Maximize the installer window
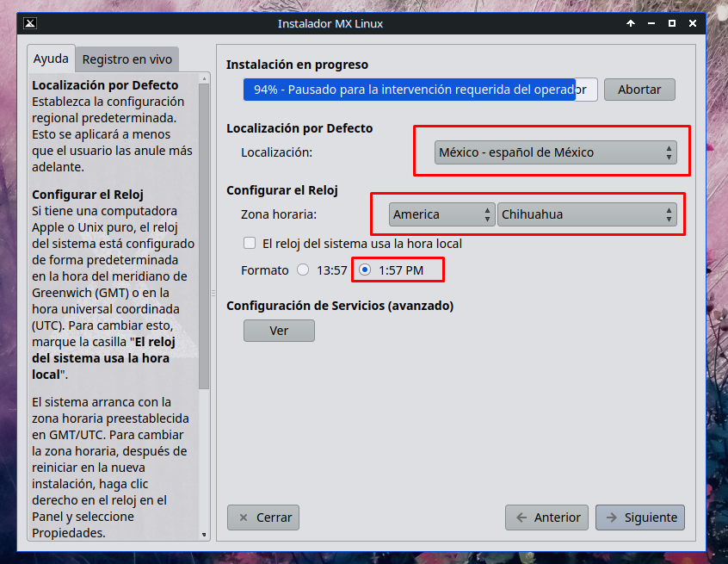 click(x=672, y=23)
